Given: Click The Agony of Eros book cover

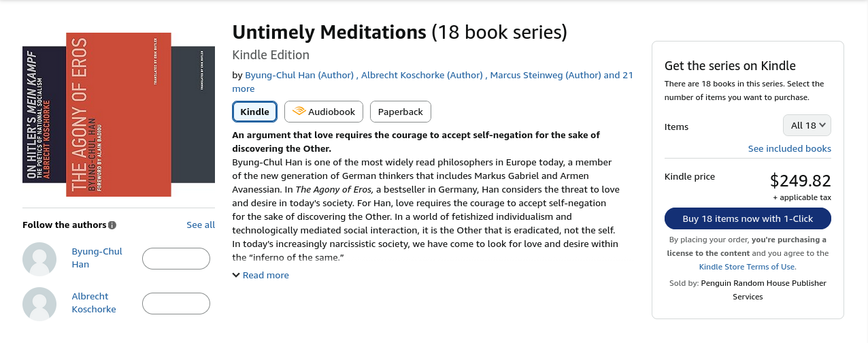Looking at the screenshot, I should click(x=118, y=116).
